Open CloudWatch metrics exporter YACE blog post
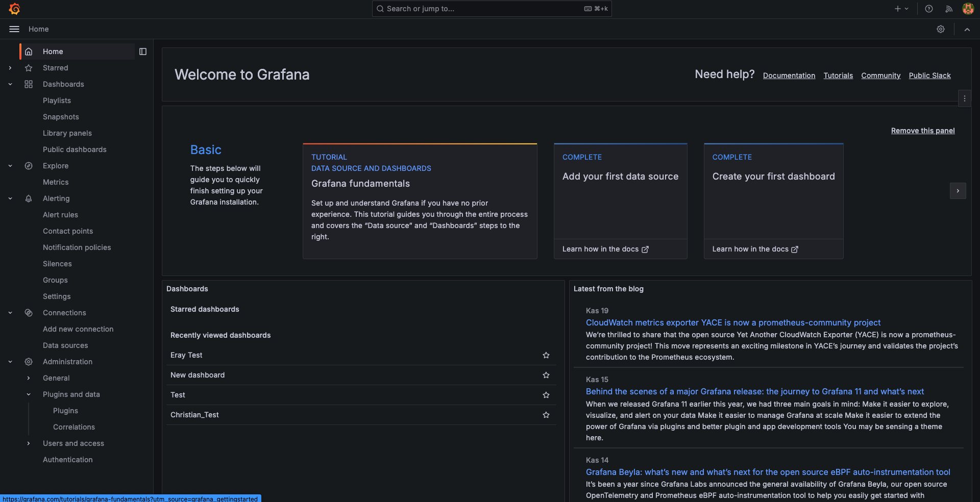 pyautogui.click(x=733, y=322)
